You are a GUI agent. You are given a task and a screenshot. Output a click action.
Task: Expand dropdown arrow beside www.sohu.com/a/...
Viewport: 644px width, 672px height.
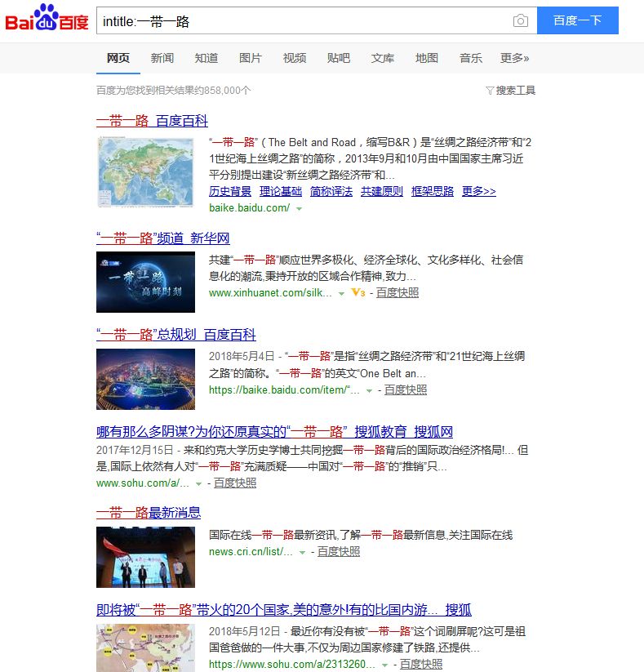coord(198,484)
